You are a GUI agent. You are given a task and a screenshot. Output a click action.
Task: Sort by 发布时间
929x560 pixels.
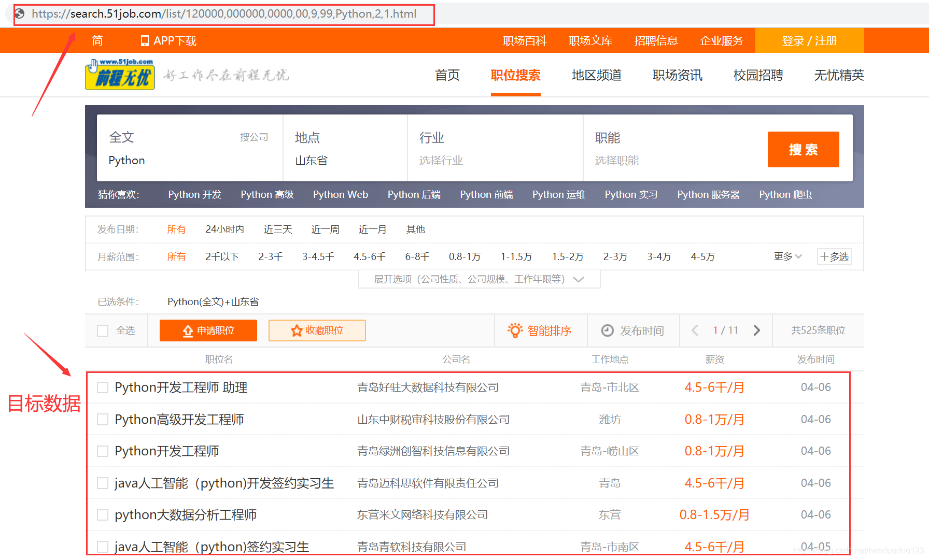point(633,331)
